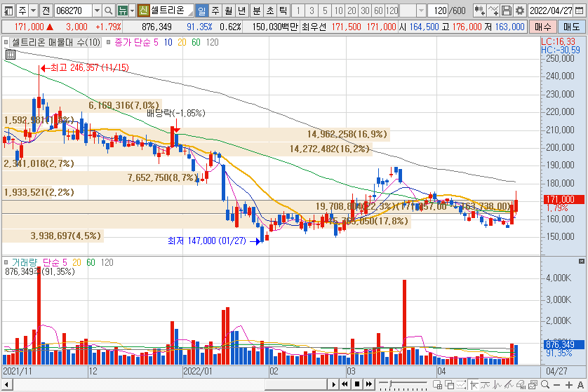Click the fast-forward double-arrow button
The height and width of the screenshot is (392, 588).
point(369,384)
